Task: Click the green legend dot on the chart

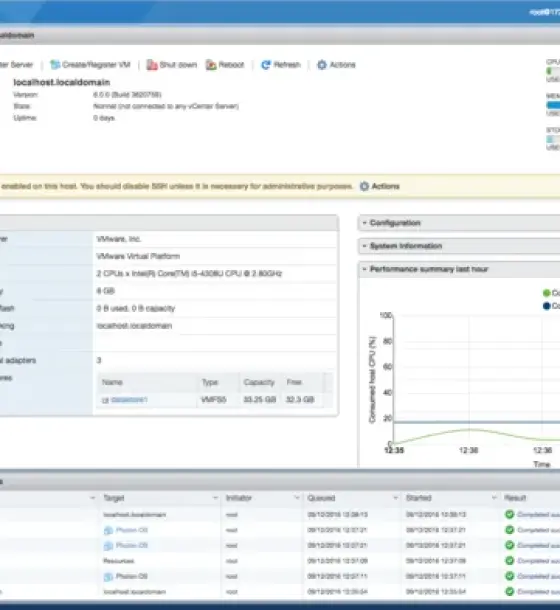Action: pyautogui.click(x=546, y=293)
